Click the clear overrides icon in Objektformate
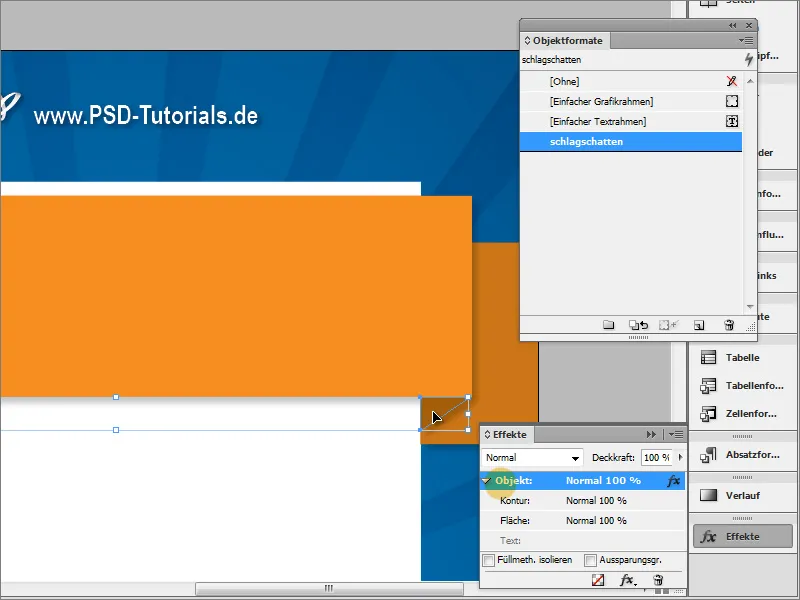 (x=638, y=324)
